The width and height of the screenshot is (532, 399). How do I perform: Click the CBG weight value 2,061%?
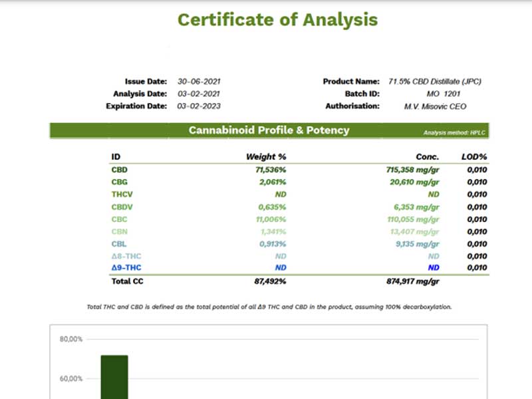point(272,182)
